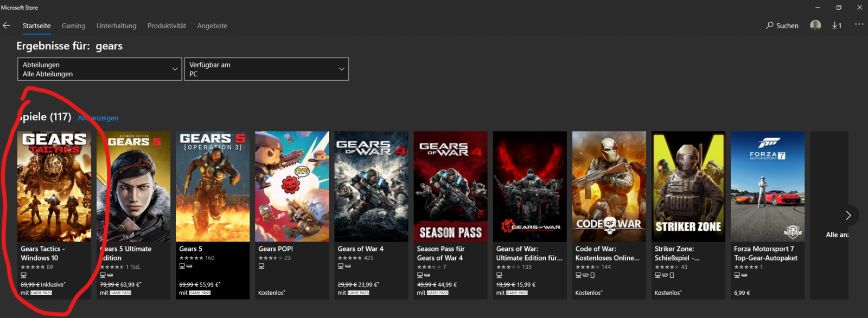
Task: Expand the Verfügbar am dropdown
Action: [x=266, y=69]
